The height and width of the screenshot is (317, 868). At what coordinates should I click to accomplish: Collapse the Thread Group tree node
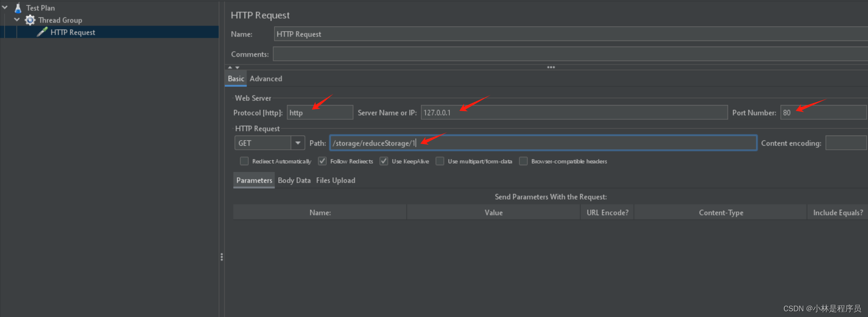(x=17, y=19)
